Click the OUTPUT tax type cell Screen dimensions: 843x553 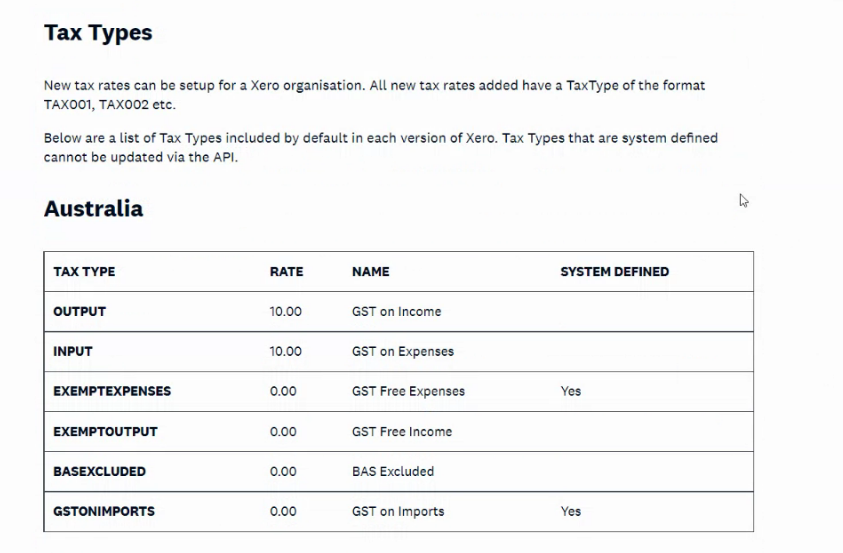80,312
